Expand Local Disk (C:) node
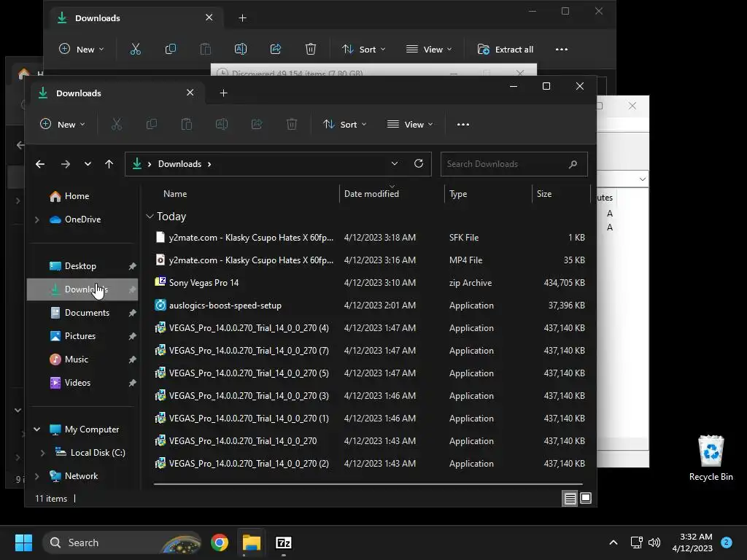Viewport: 747px width, 560px height. [42, 453]
